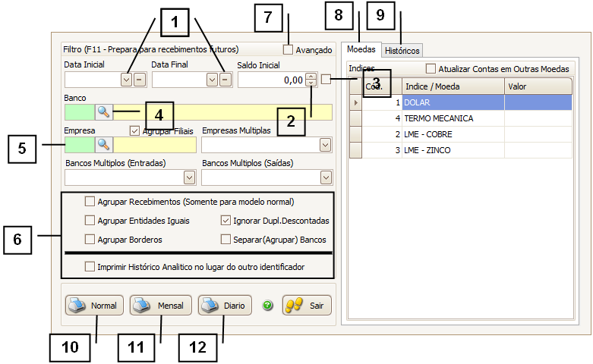The width and height of the screenshot is (593, 364).
Task: Uncheck Ignorar Dupl.Descontadas
Action: point(226,221)
